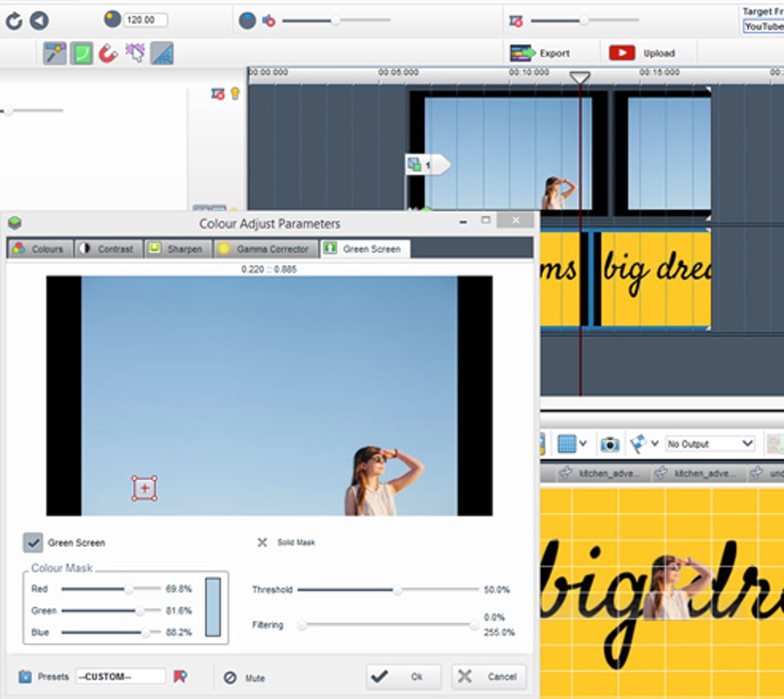The height and width of the screenshot is (699, 784).
Task: Toggle the yellow lightbulb track icon
Action: 235,94
